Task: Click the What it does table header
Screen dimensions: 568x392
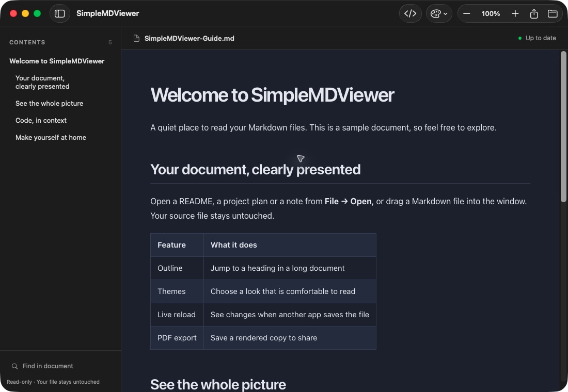Action: pyautogui.click(x=290, y=245)
